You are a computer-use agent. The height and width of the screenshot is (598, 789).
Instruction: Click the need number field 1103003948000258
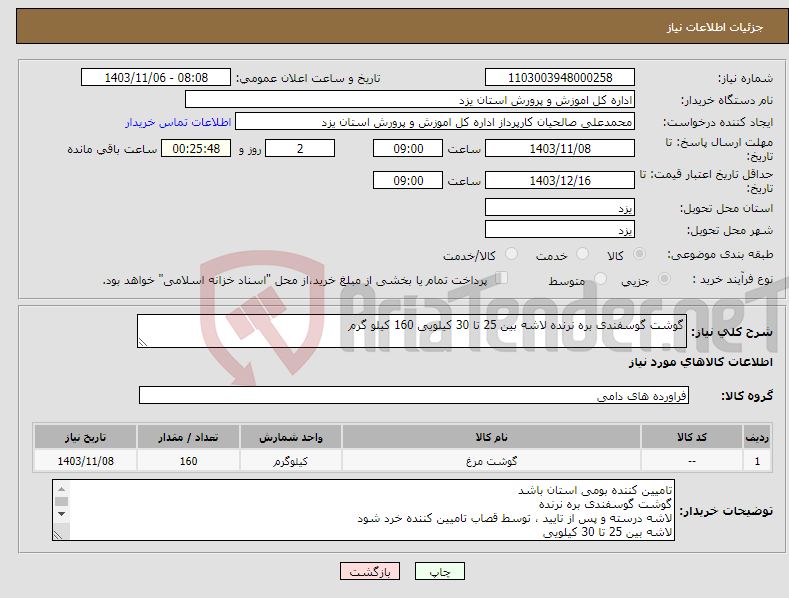pyautogui.click(x=560, y=78)
